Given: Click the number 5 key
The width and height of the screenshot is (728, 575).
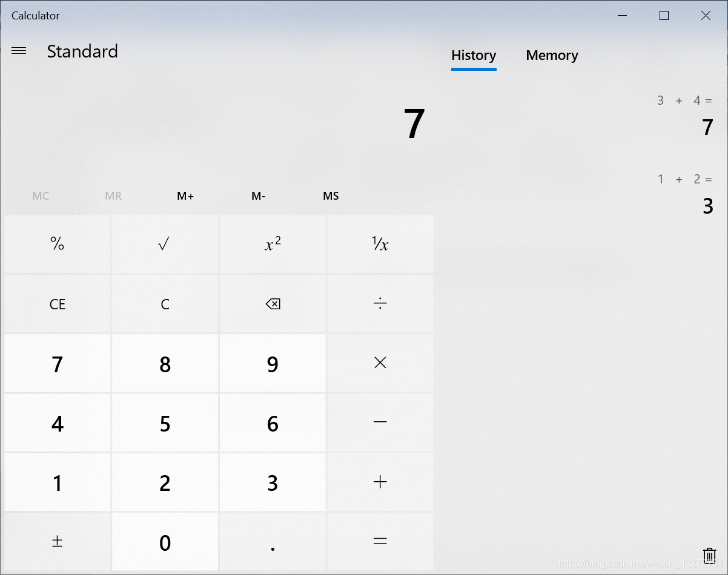Looking at the screenshot, I should (x=165, y=422).
